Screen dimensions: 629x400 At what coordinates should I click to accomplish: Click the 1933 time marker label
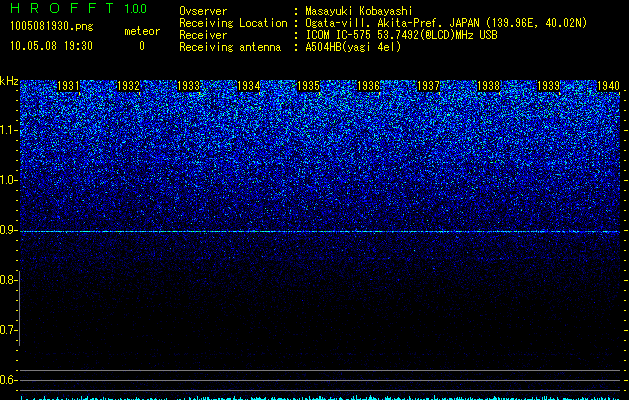(189, 86)
